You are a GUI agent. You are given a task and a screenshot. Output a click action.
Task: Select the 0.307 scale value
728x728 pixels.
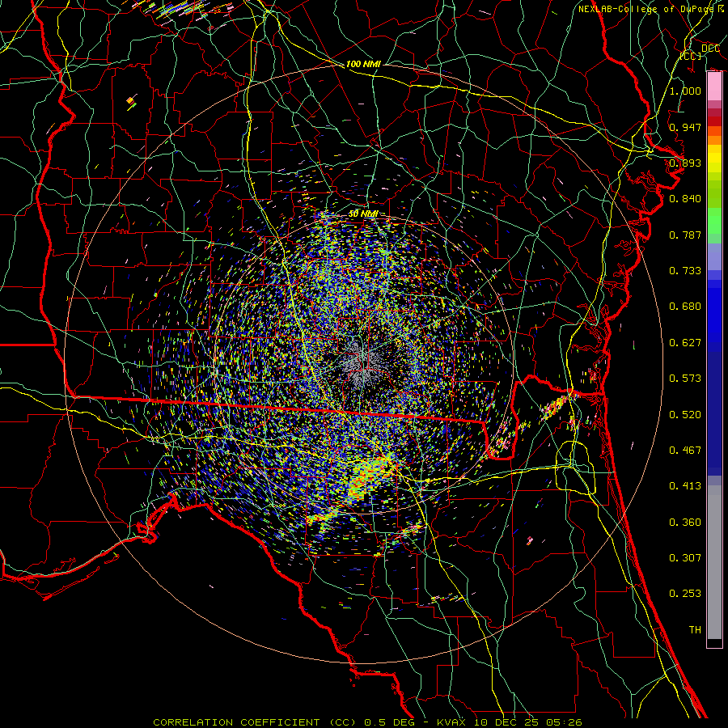click(685, 557)
